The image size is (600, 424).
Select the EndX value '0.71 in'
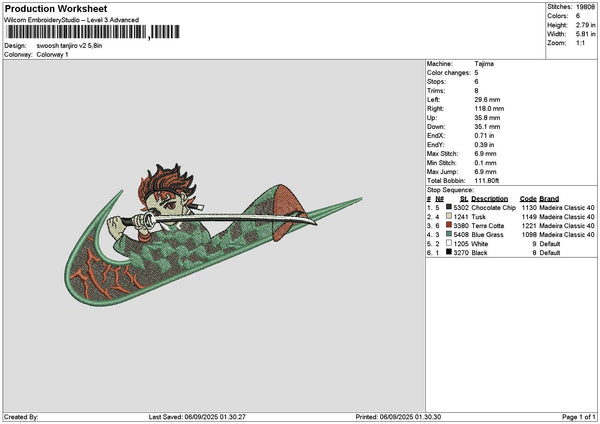tap(484, 136)
